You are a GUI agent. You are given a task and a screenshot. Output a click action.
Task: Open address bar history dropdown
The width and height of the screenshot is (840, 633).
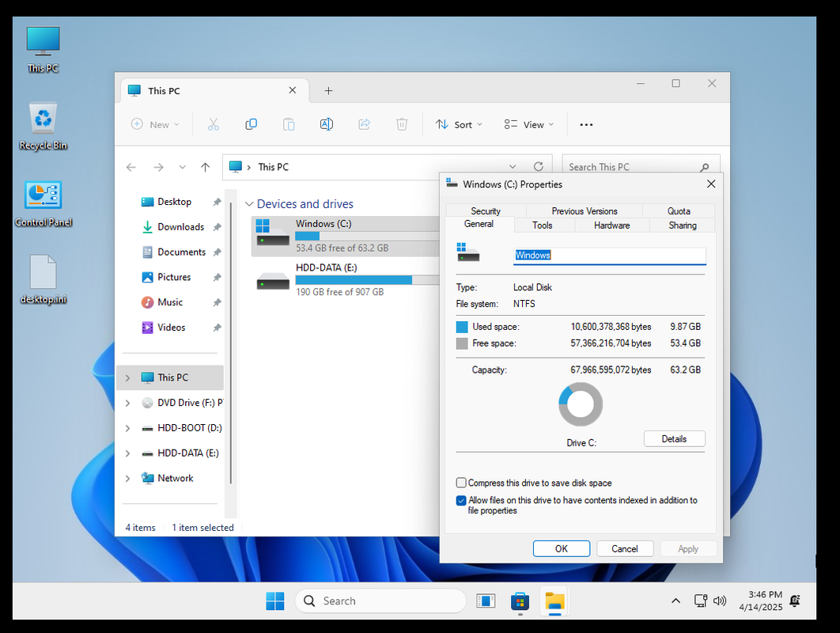(513, 167)
